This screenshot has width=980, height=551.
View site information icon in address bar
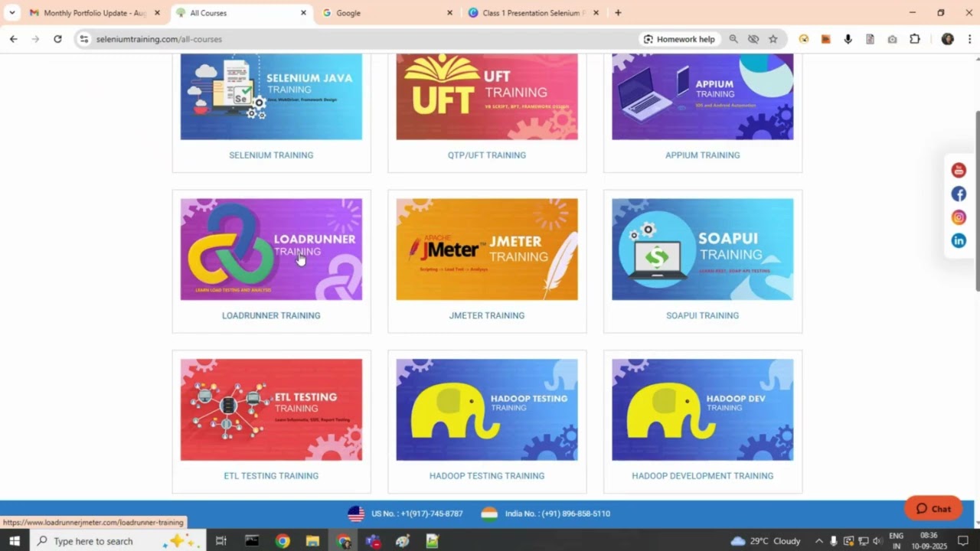coord(84,39)
